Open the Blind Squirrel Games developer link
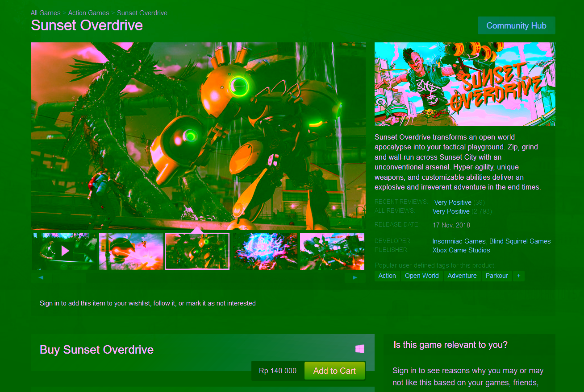 (x=520, y=241)
